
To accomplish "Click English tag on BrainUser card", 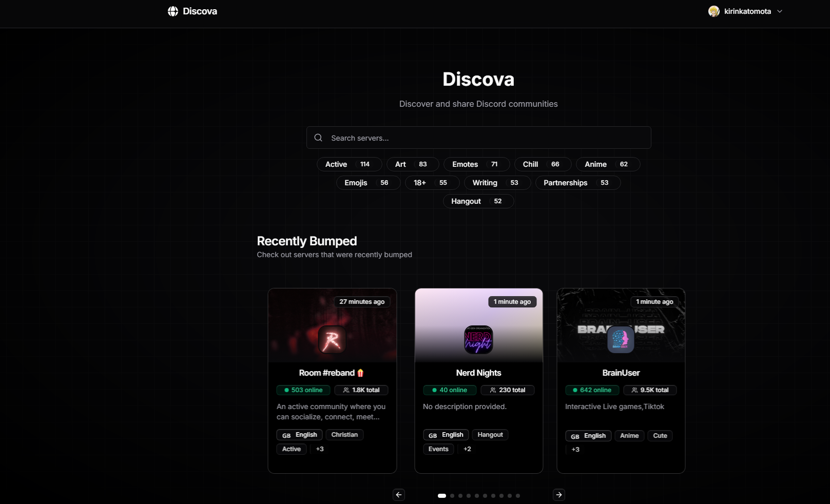I will click(588, 436).
